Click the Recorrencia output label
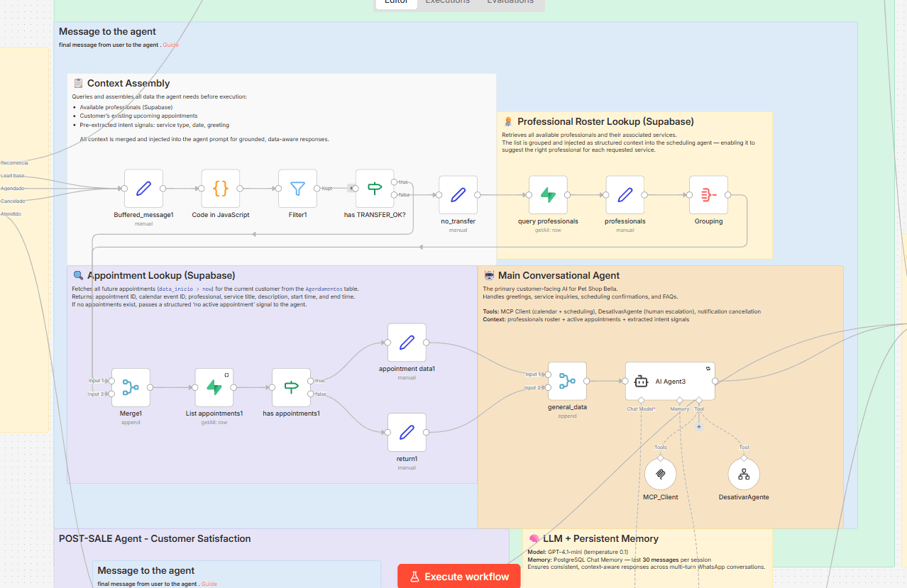The height and width of the screenshot is (588, 907). coord(14,162)
